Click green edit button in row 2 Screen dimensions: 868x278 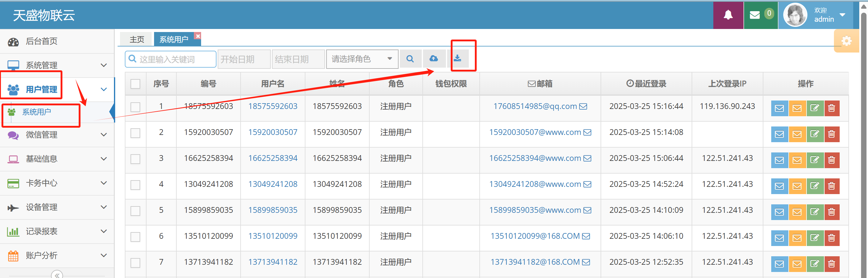(x=815, y=134)
